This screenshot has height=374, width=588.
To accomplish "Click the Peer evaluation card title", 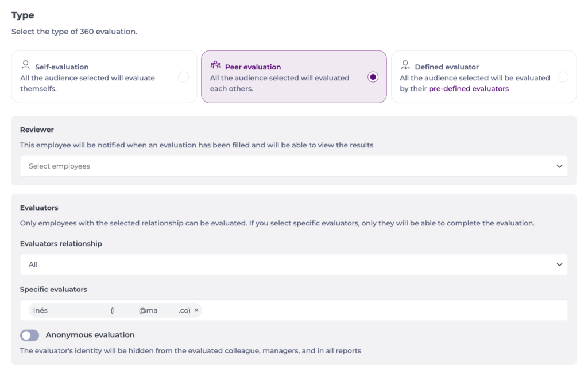I will (x=253, y=67).
